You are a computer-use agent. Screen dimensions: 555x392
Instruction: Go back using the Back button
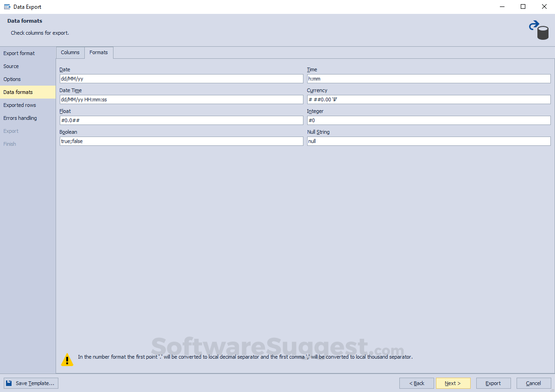[416, 383]
